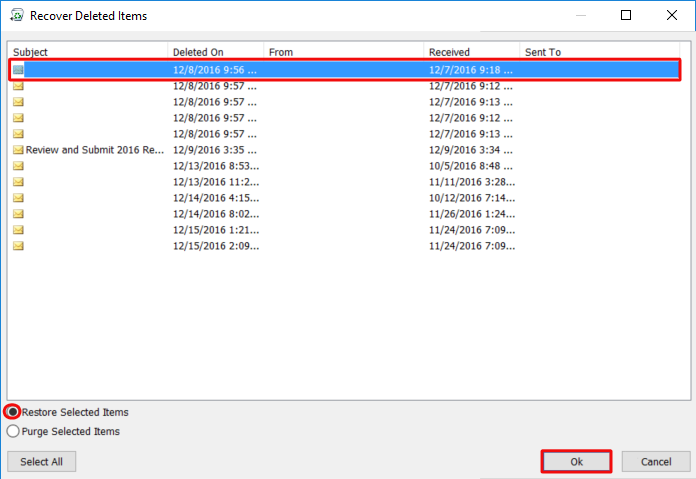This screenshot has width=696, height=479.
Task: Click envelope icon of 12/14/2016 4:15 item
Action: pyautogui.click(x=18, y=198)
